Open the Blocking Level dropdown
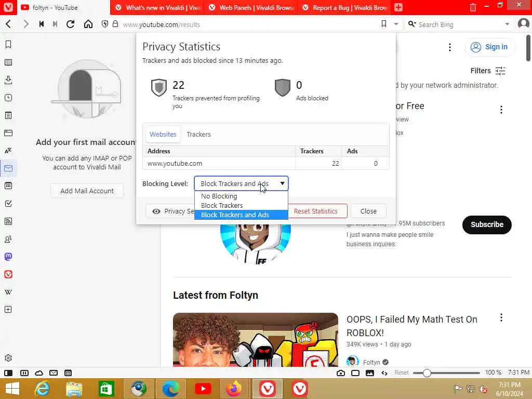Screen dimensions: 532x399 [x=241, y=183]
